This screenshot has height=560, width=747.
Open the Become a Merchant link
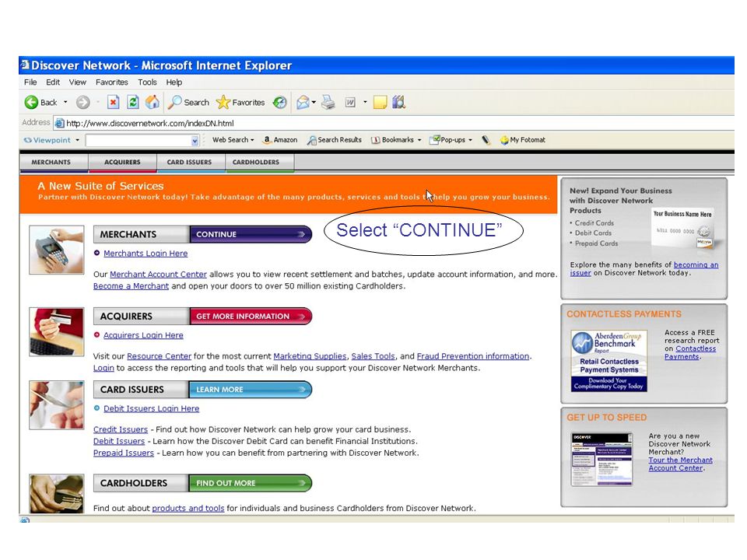pos(131,286)
